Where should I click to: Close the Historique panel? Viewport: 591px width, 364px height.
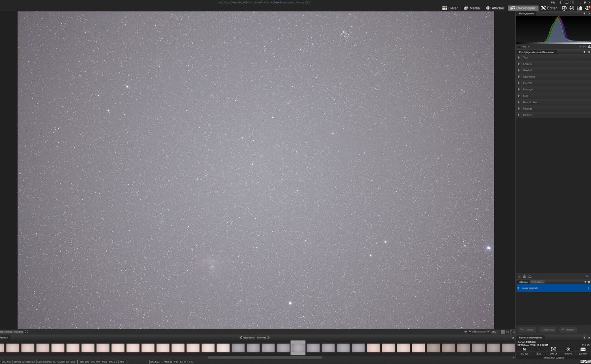[589, 282]
